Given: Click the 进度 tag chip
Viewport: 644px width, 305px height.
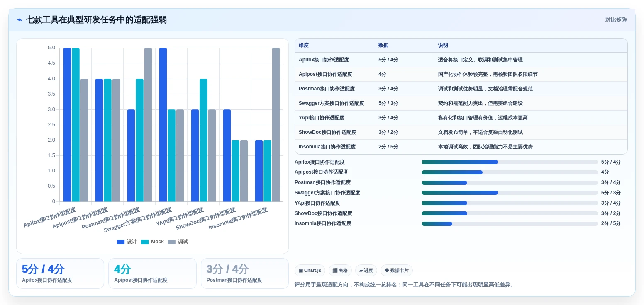Looking at the screenshot, I should coord(366,271).
